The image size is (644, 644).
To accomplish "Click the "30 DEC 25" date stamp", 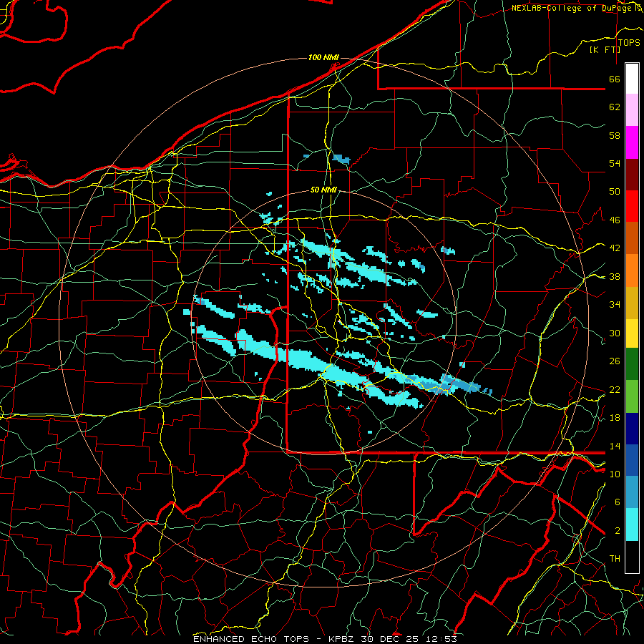I will point(390,639).
